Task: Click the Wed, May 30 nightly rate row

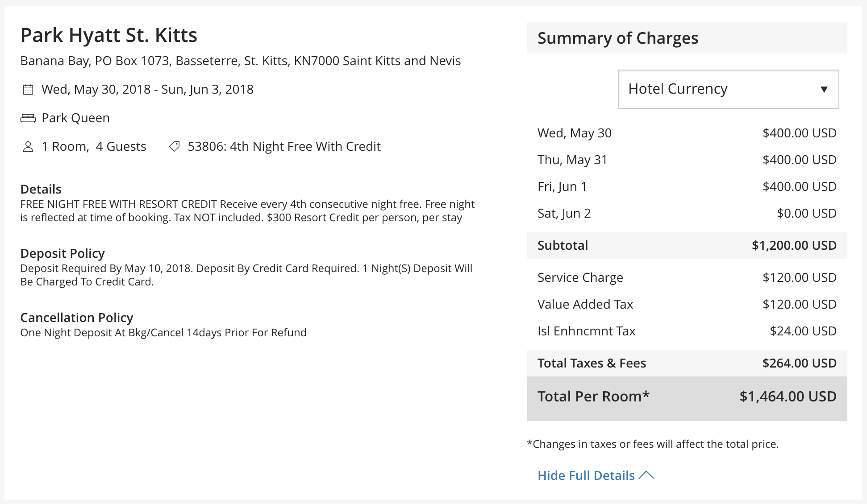Action: (x=687, y=133)
